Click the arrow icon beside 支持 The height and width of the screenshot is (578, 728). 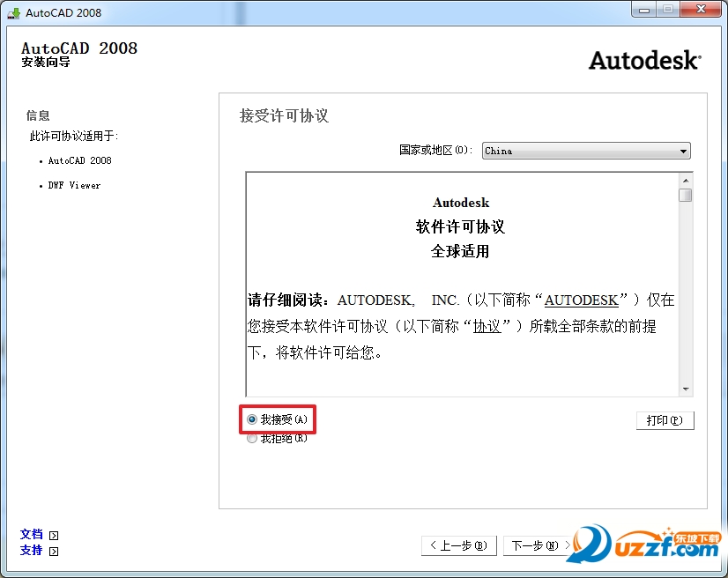tap(54, 551)
